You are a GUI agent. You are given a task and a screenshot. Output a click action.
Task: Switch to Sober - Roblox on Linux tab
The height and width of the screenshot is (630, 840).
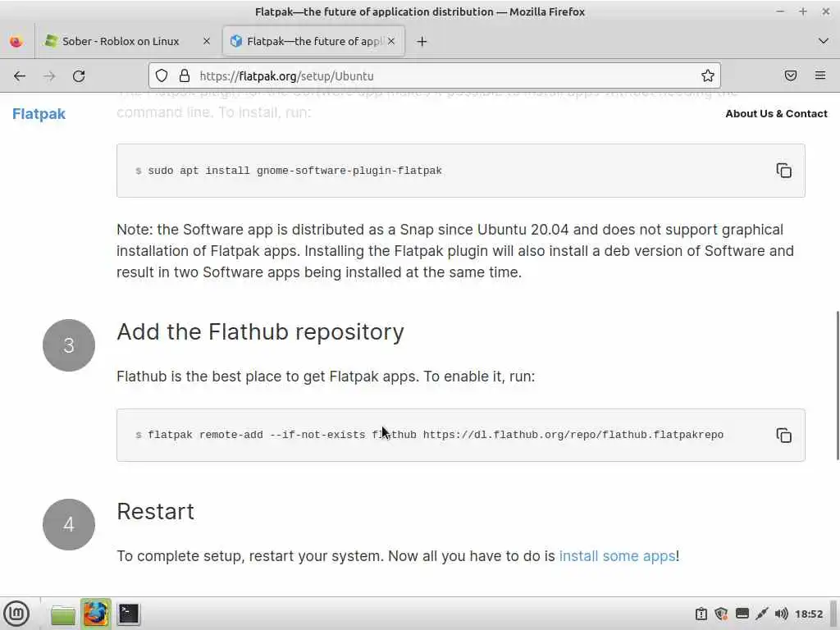(121, 41)
